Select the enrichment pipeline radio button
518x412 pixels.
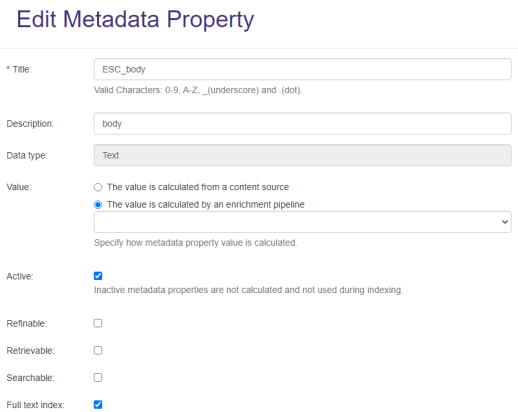point(98,205)
